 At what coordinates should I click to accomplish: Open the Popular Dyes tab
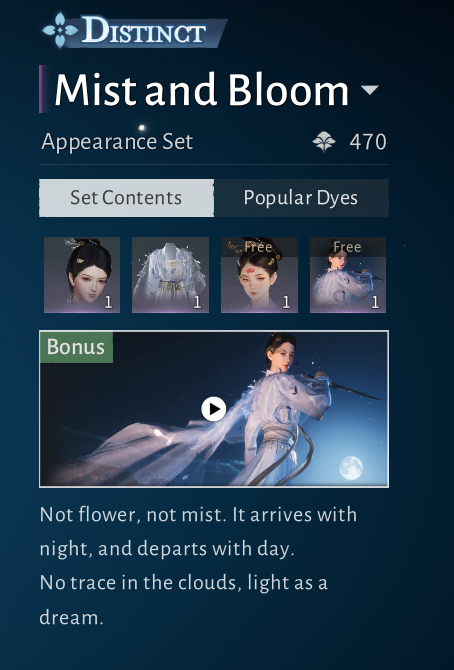click(x=301, y=198)
